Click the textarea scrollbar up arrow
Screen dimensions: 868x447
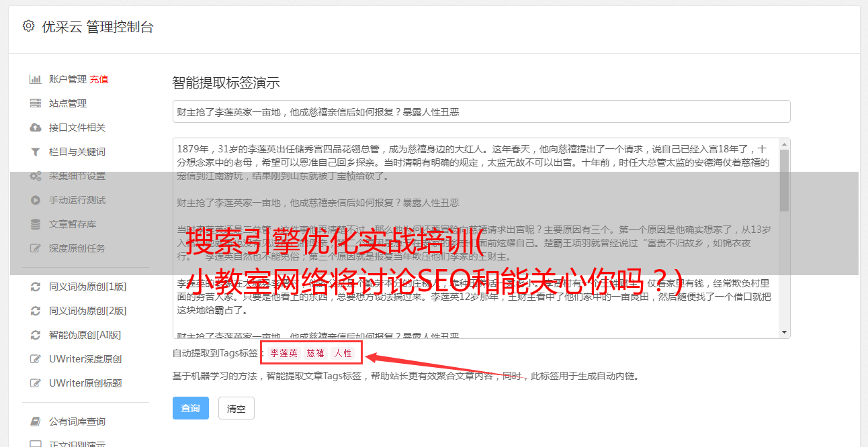[784, 144]
